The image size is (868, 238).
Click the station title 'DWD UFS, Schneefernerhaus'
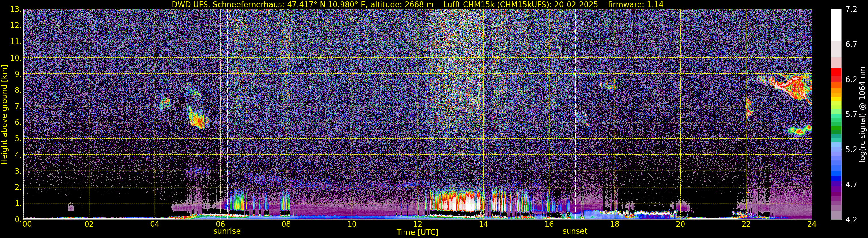[x=228, y=5]
